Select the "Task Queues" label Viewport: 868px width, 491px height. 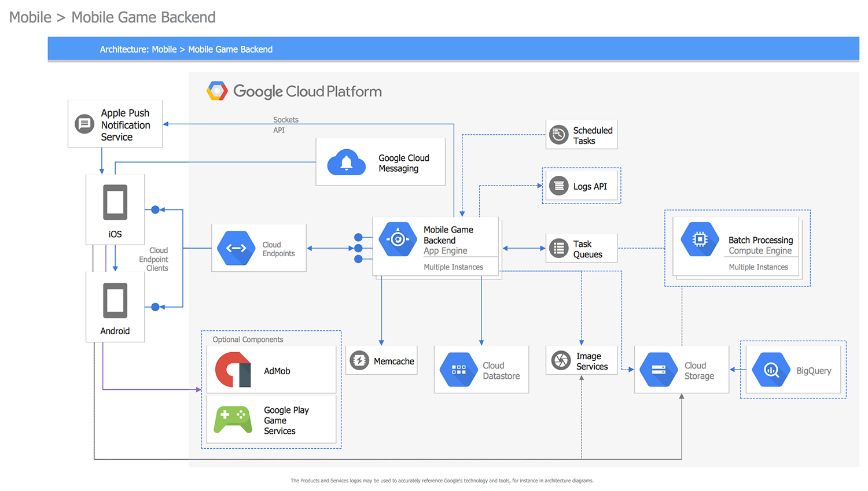(588, 249)
